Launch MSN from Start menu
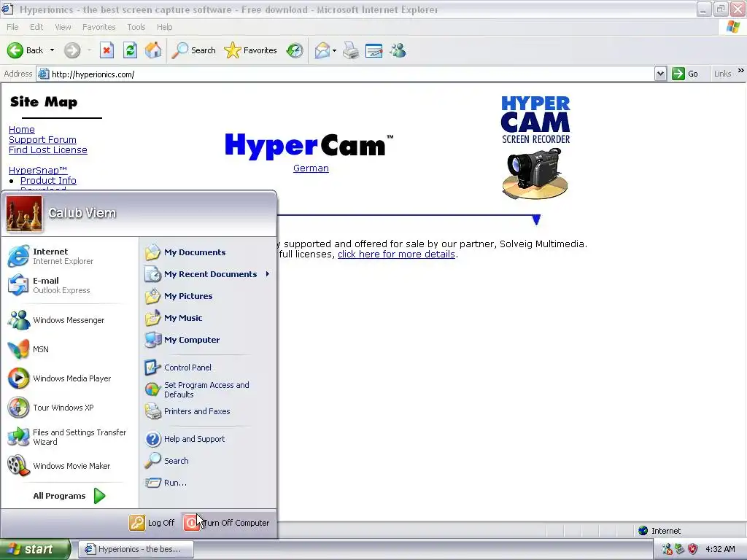Viewport: 747px width, 560px height. pyautogui.click(x=69, y=349)
